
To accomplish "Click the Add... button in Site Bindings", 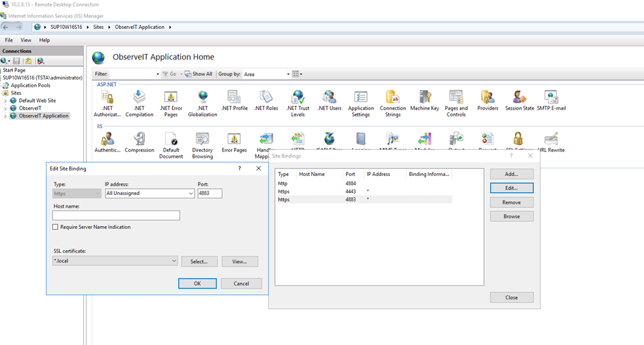I will click(x=512, y=174).
